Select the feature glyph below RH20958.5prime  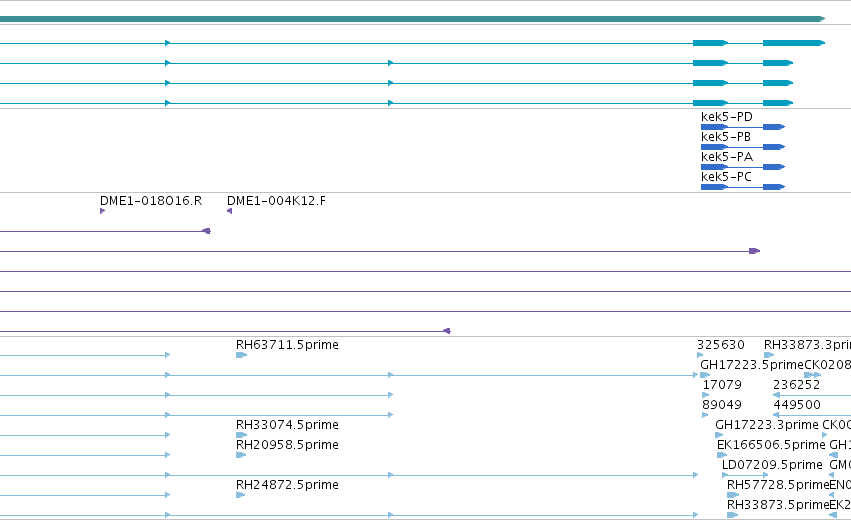tap(241, 455)
